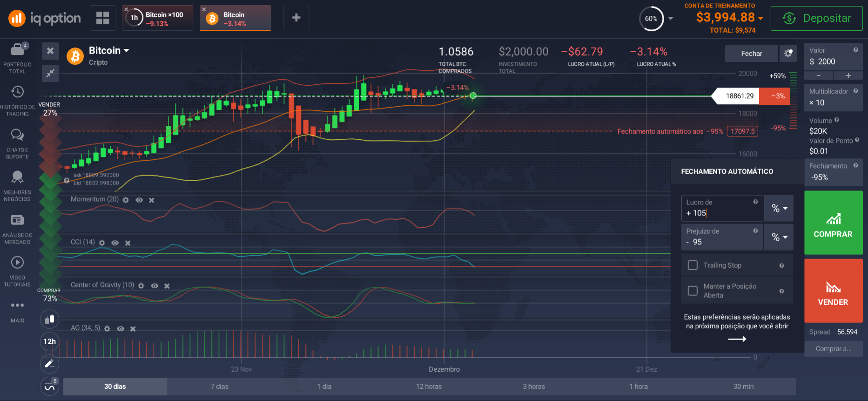868x401 pixels.
Task: Open Vídeo Tutoriais play icon
Action: point(18,262)
